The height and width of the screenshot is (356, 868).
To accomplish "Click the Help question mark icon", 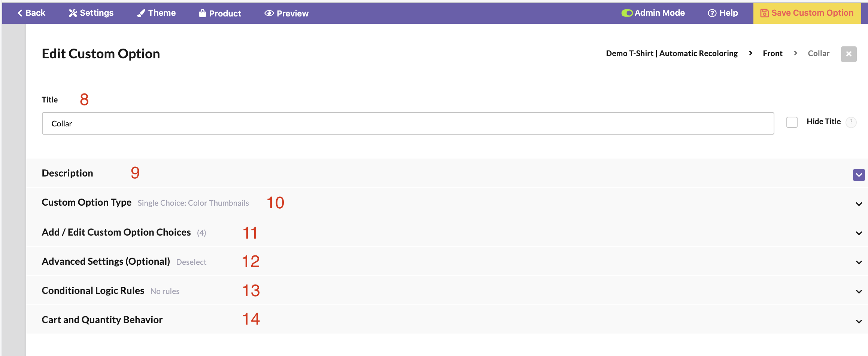I will point(712,13).
